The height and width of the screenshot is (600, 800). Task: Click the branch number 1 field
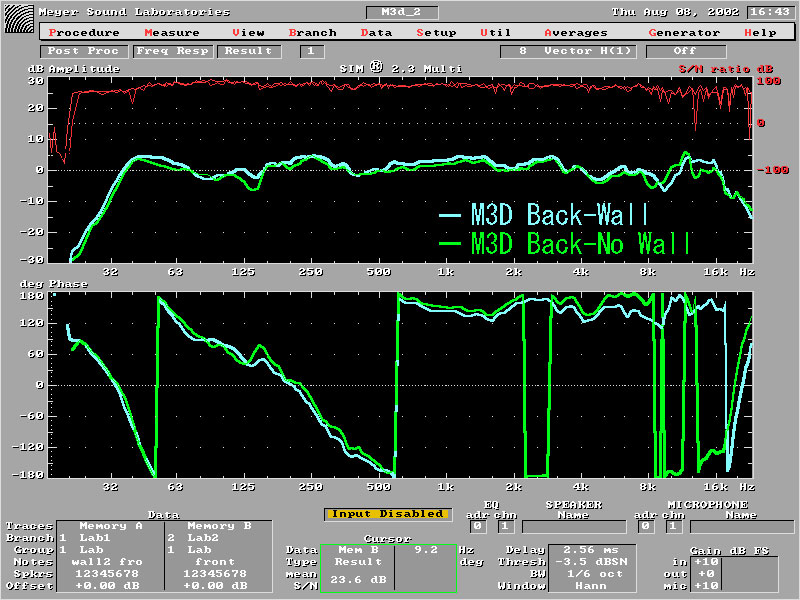(x=311, y=51)
